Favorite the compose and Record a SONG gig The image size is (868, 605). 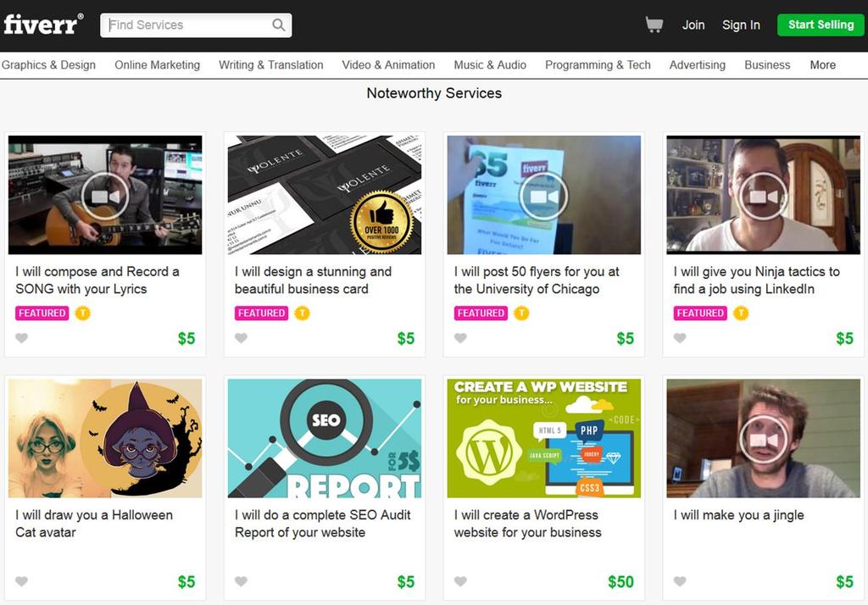click(21, 337)
